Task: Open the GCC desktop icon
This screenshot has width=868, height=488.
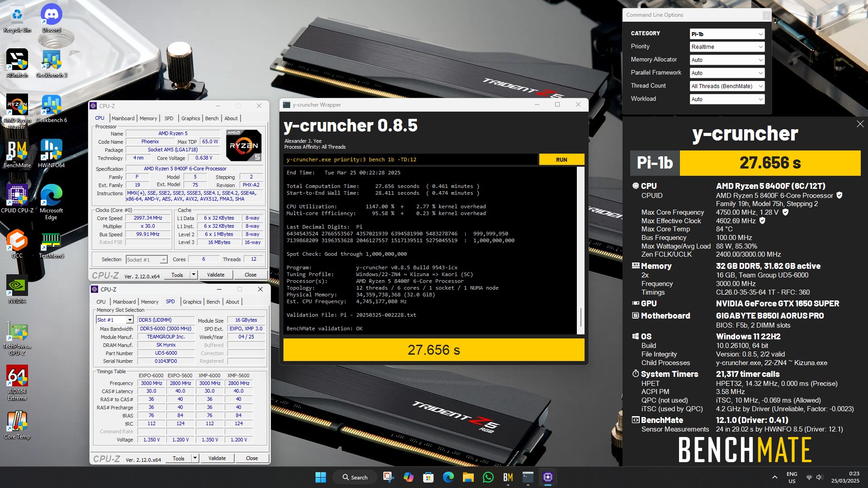Action: coord(17,244)
